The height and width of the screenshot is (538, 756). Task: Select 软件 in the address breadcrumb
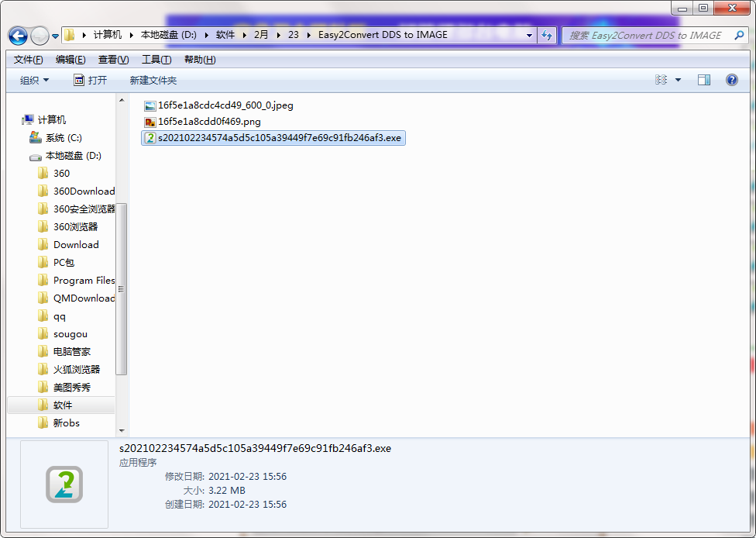coord(225,35)
